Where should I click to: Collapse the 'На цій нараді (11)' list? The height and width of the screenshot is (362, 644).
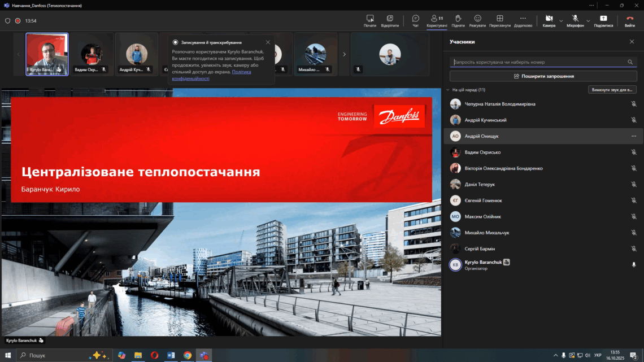pyautogui.click(x=448, y=90)
